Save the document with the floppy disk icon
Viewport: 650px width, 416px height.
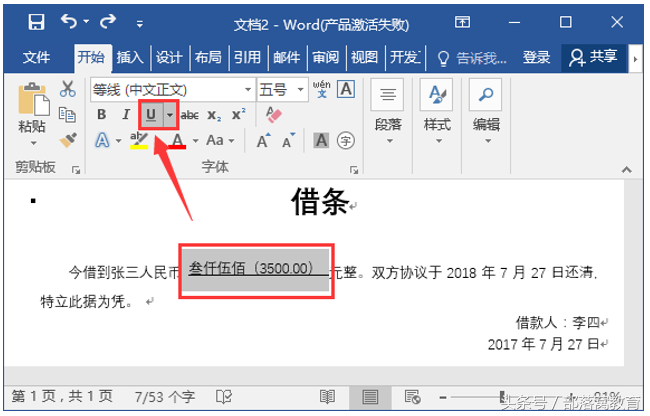(36, 22)
